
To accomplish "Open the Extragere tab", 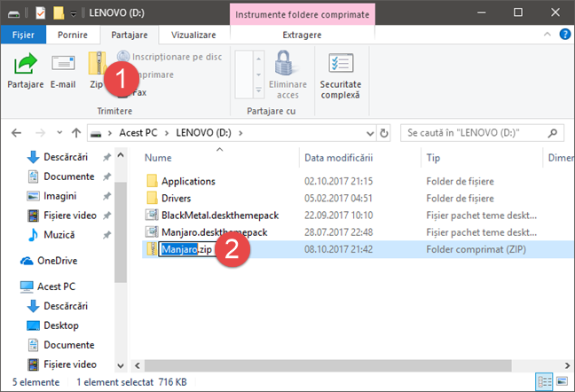I will click(x=302, y=35).
